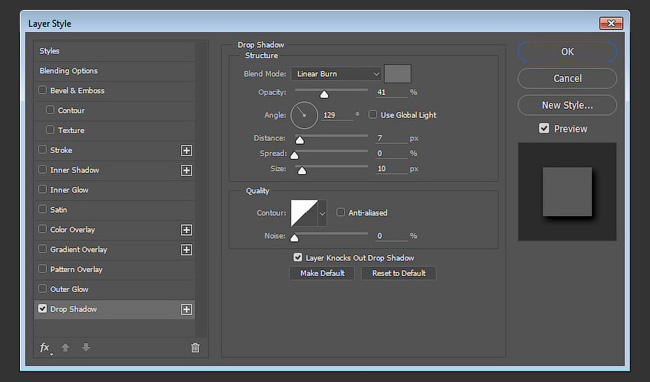Enable the Use Global Light checkbox
Image resolution: width=650 pixels, height=382 pixels.
[373, 114]
